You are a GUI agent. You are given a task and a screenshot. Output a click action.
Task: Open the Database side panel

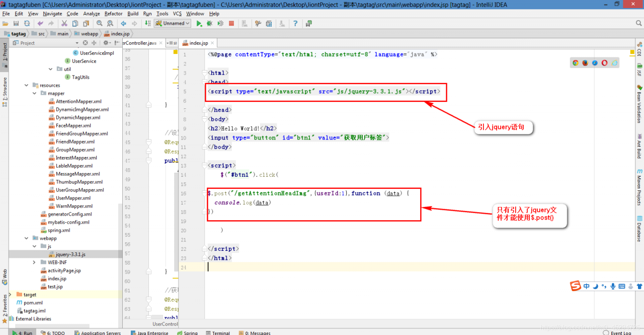point(639,229)
